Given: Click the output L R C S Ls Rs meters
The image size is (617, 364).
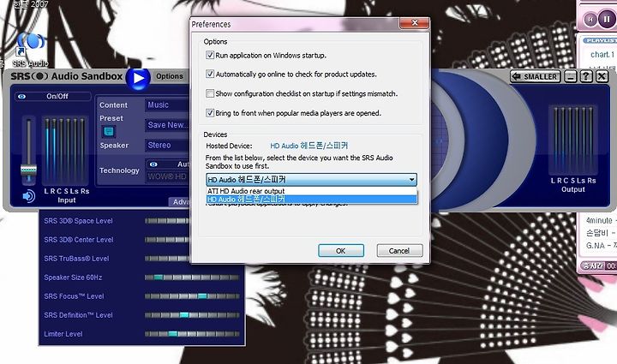Looking at the screenshot, I should (573, 140).
